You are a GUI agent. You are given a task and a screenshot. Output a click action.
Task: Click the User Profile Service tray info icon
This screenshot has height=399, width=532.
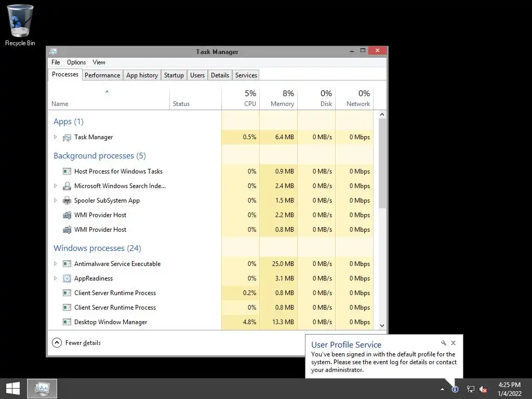click(455, 389)
